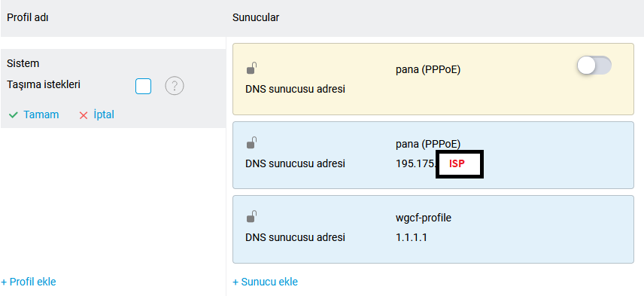Click the 195.175 DNS address text
644x296 pixels.
click(x=415, y=163)
